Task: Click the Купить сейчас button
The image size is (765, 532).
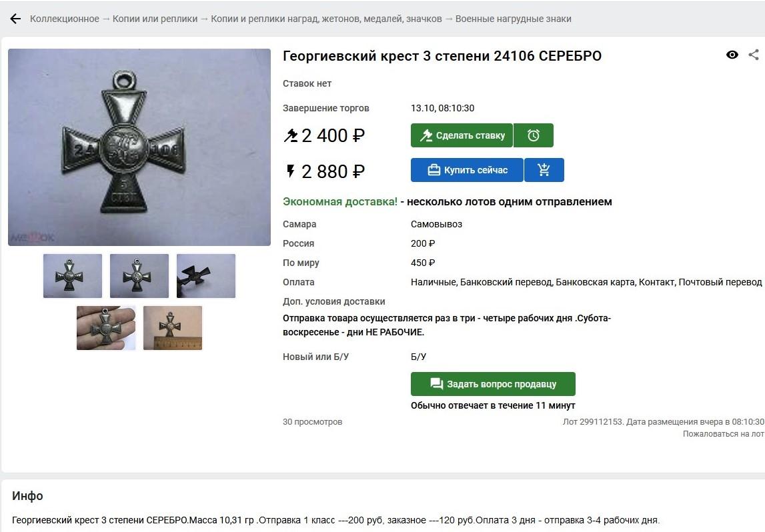Action: (467, 170)
